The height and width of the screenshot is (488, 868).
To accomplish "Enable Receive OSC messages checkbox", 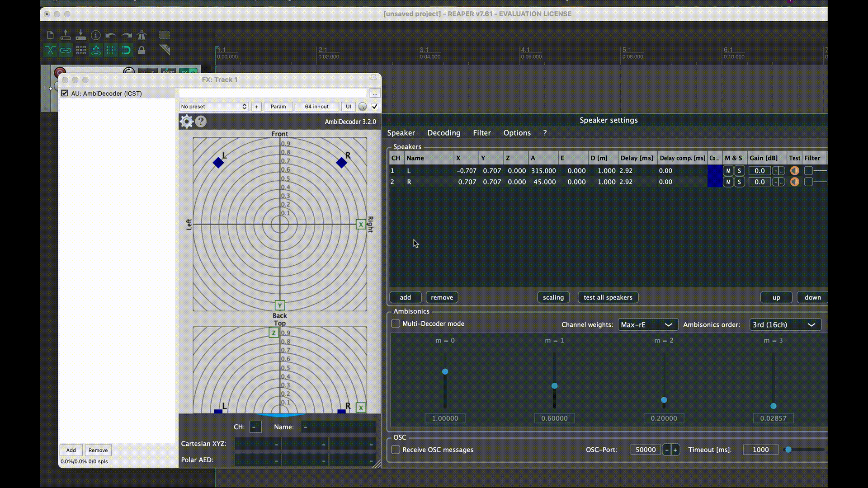I will click(396, 450).
